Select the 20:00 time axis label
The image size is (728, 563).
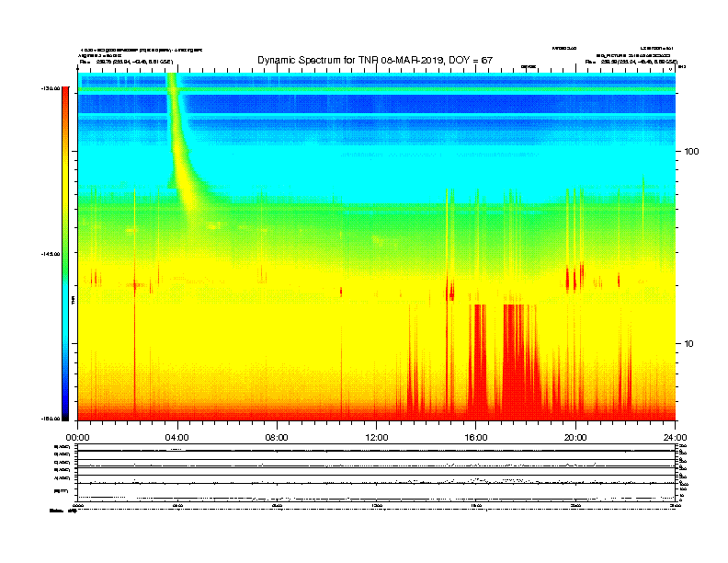(575, 437)
